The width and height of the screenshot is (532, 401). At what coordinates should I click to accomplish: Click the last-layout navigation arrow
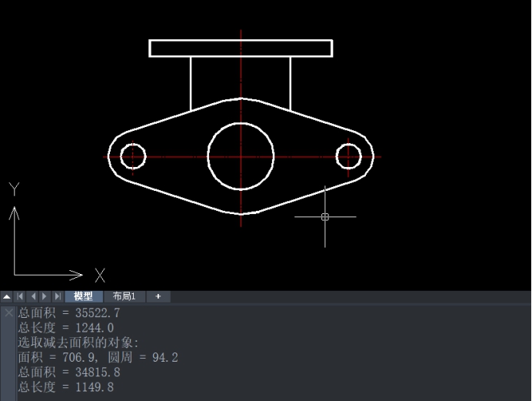[x=57, y=296]
